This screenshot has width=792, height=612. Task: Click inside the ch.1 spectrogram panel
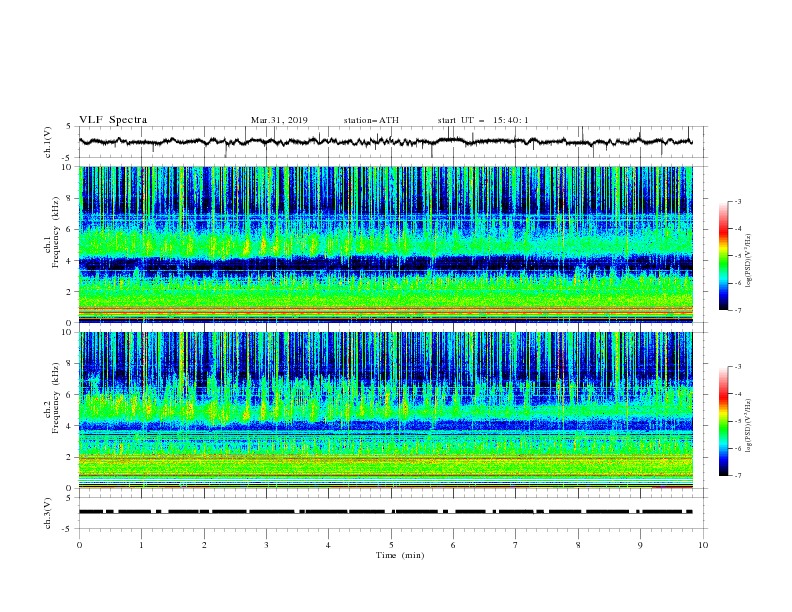[386, 244]
